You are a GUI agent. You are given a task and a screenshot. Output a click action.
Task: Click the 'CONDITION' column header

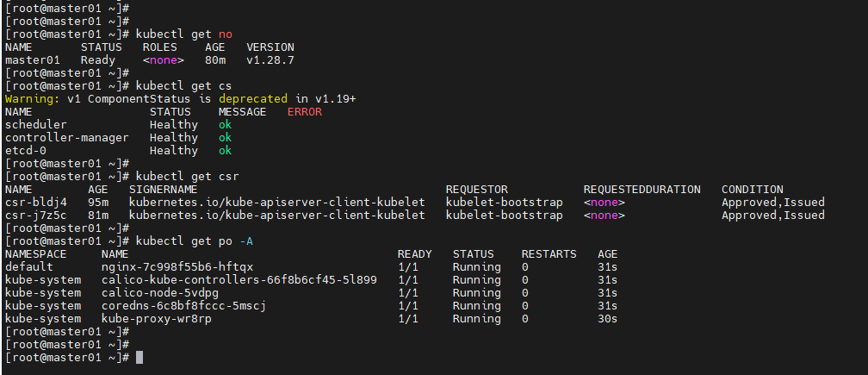(x=753, y=190)
